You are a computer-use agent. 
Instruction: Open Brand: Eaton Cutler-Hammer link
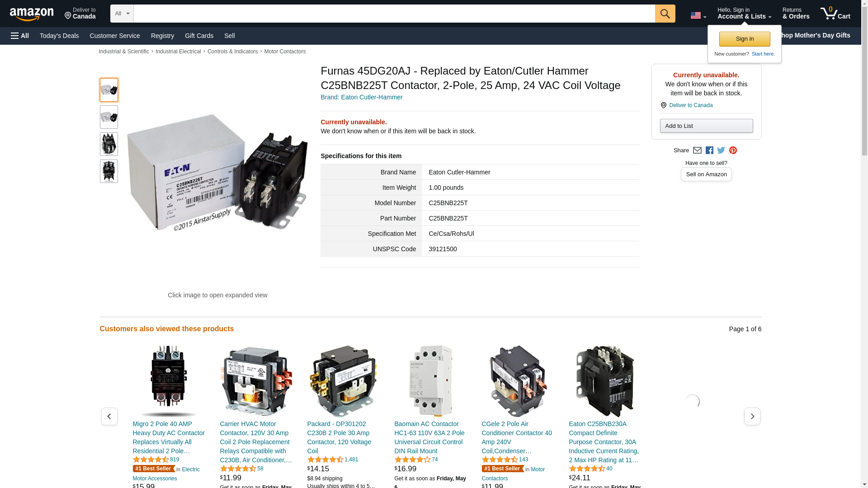coord(361,97)
